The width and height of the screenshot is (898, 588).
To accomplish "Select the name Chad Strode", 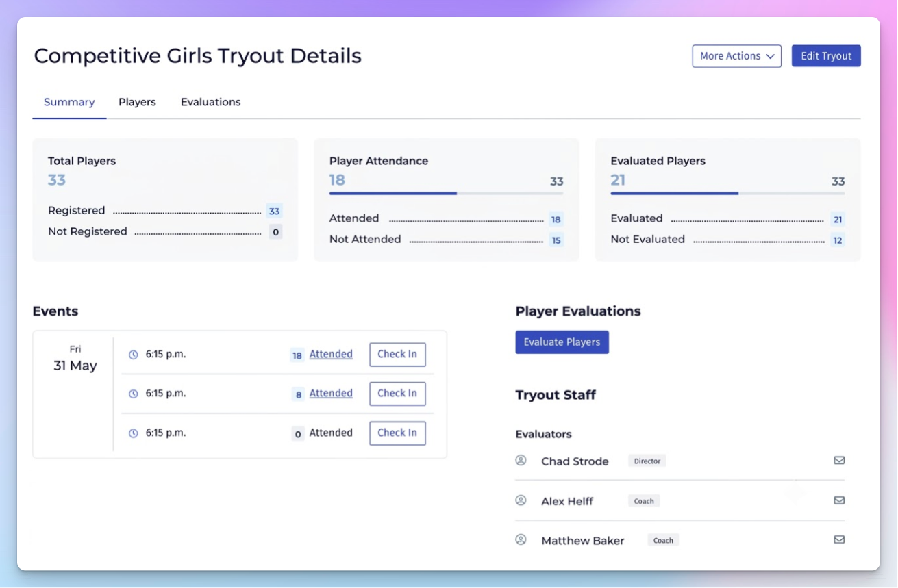I will pos(575,461).
